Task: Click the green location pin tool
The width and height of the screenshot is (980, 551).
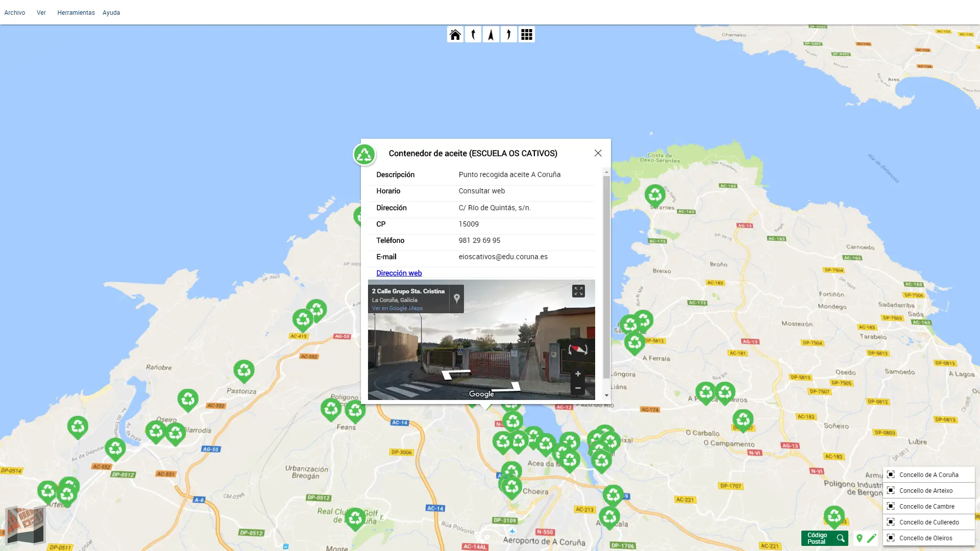Action: 860,538
